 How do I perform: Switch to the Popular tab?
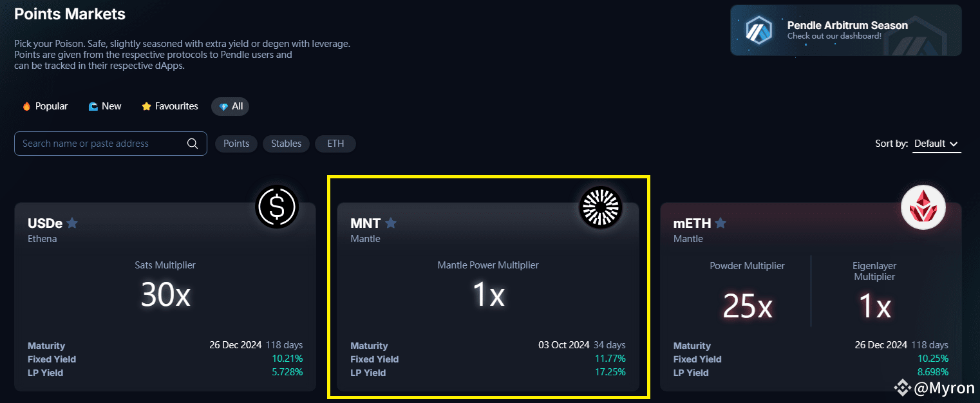[45, 106]
